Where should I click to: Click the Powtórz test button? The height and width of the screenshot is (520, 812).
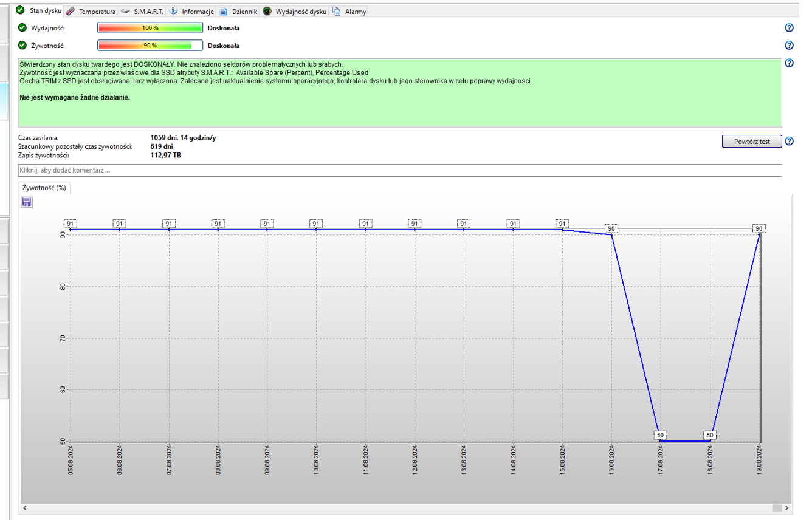(752, 142)
